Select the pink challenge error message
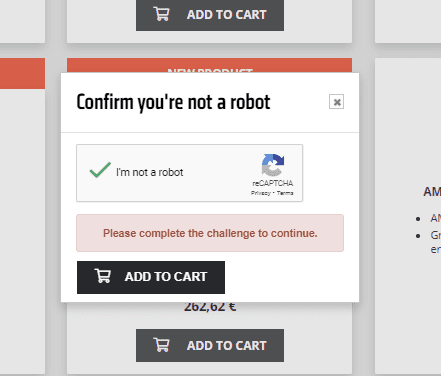Viewport: 441px width, 376px height. pyautogui.click(x=210, y=233)
